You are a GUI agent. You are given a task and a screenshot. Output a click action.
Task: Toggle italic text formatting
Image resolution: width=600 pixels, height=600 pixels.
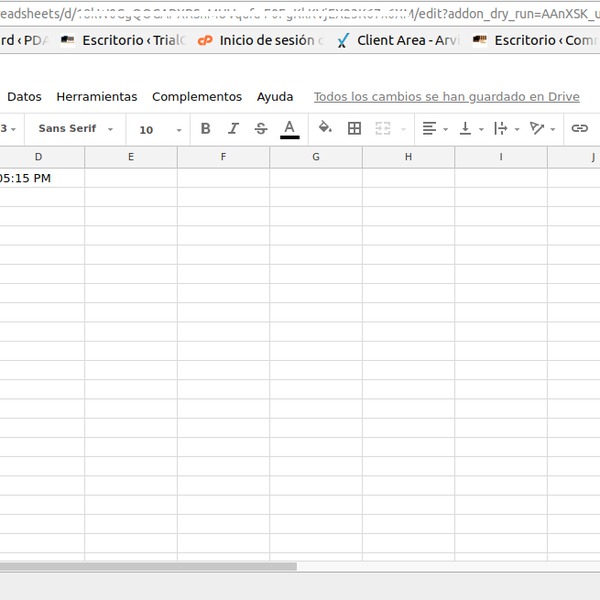tap(233, 129)
